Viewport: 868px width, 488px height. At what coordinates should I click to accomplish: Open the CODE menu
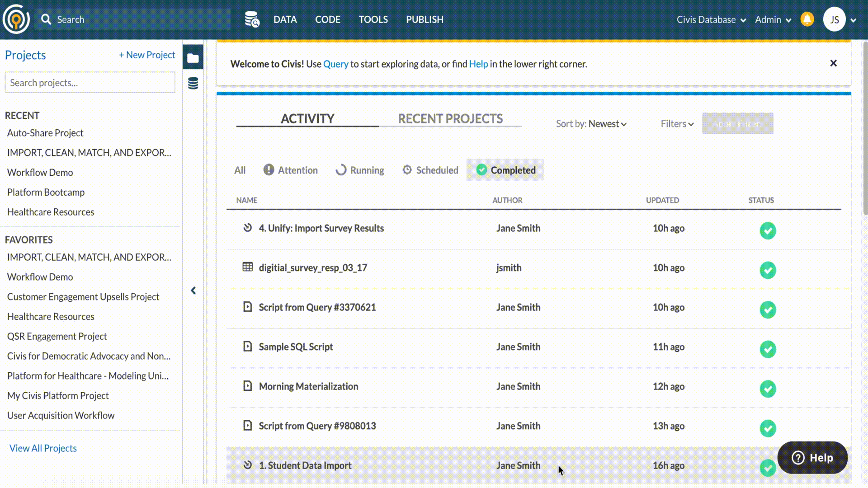click(328, 19)
